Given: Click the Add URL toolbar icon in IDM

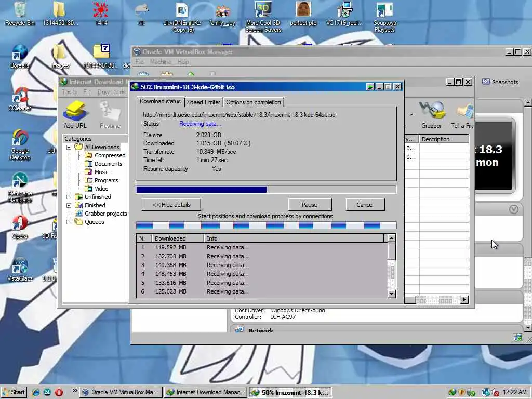Looking at the screenshot, I should coord(75,115).
